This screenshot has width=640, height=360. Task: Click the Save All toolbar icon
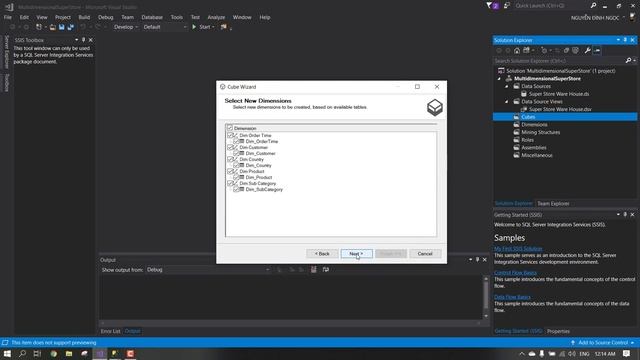pos(71,27)
